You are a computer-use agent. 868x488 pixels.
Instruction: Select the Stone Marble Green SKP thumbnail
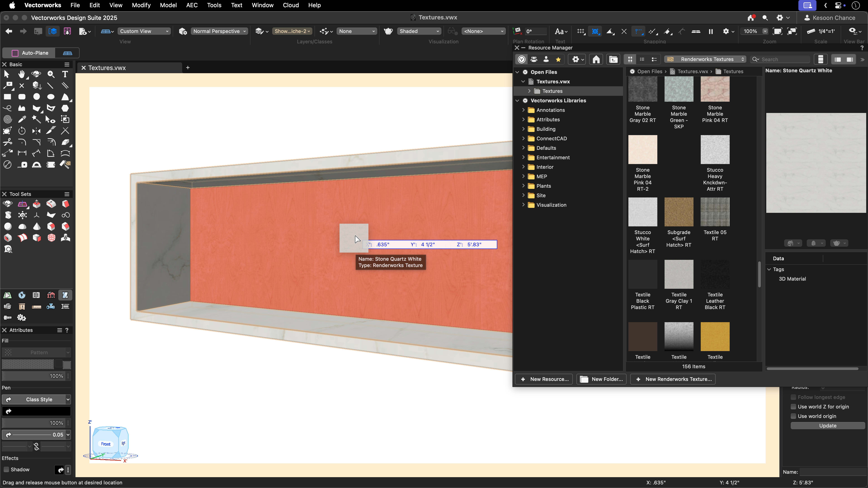click(679, 89)
